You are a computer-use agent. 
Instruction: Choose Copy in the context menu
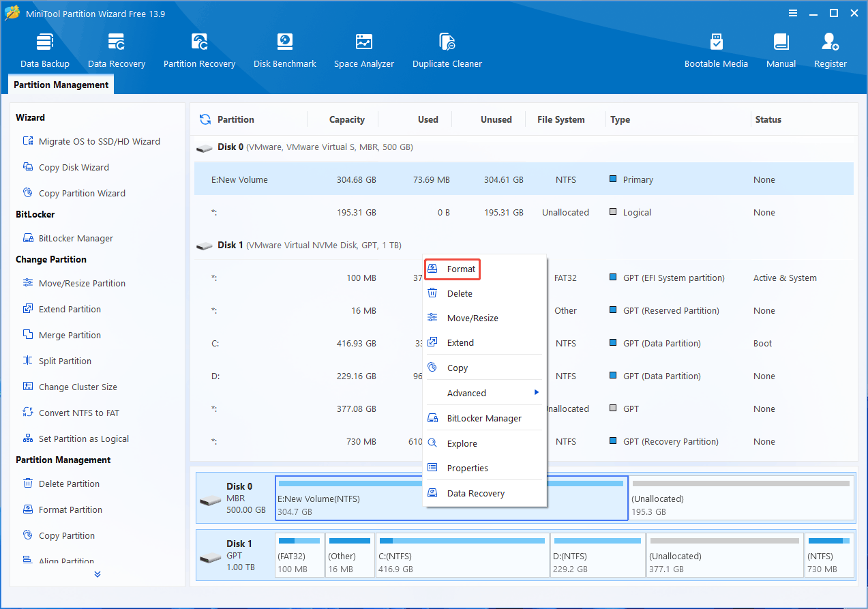coord(485,368)
